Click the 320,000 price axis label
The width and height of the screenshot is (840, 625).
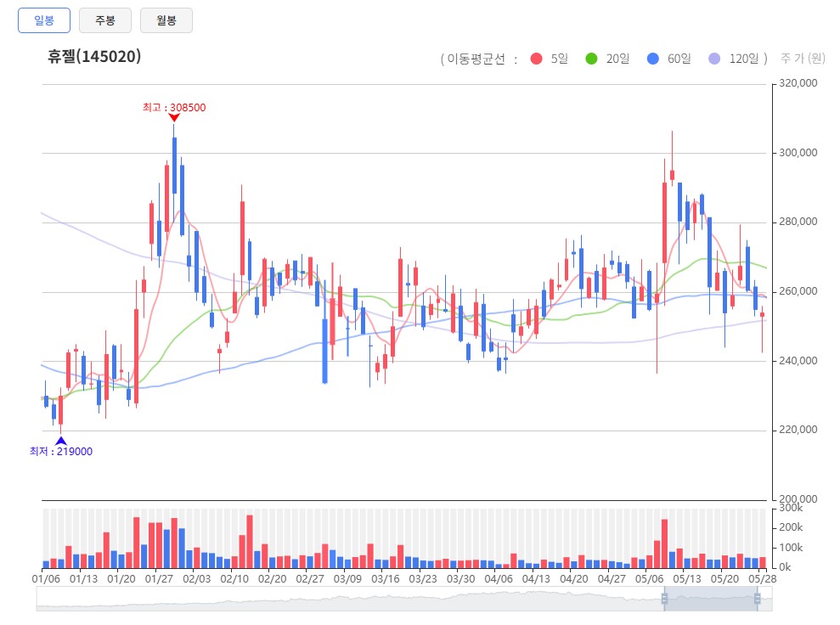tap(798, 83)
